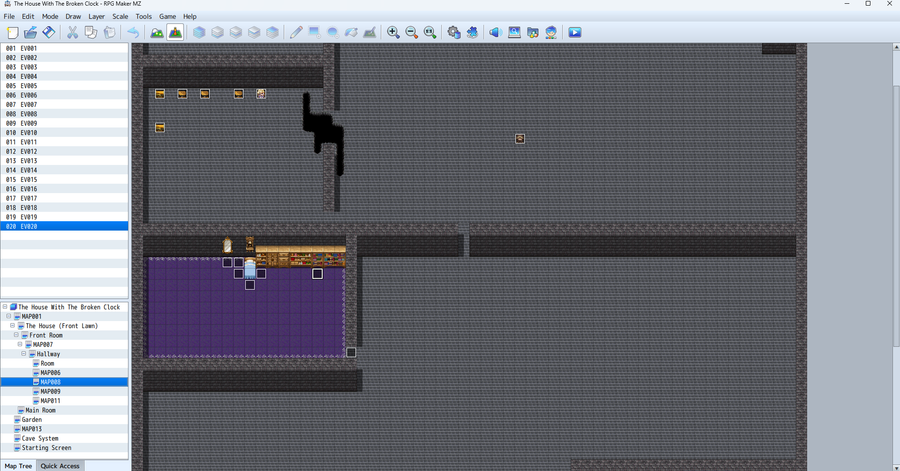Open the Sound Test speaker icon
Viewport: 900px width, 471px height.
tap(495, 33)
